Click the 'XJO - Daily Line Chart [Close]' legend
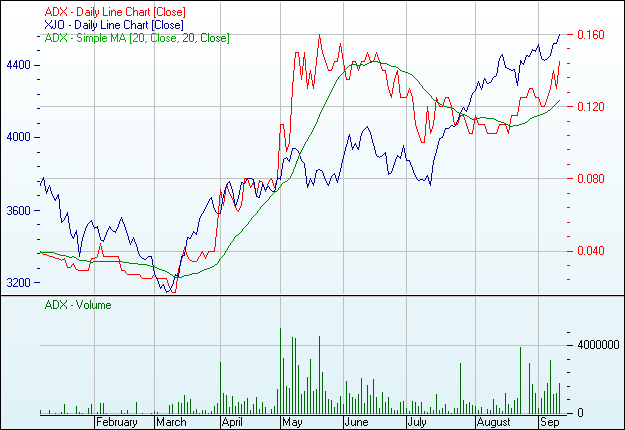 point(114,25)
